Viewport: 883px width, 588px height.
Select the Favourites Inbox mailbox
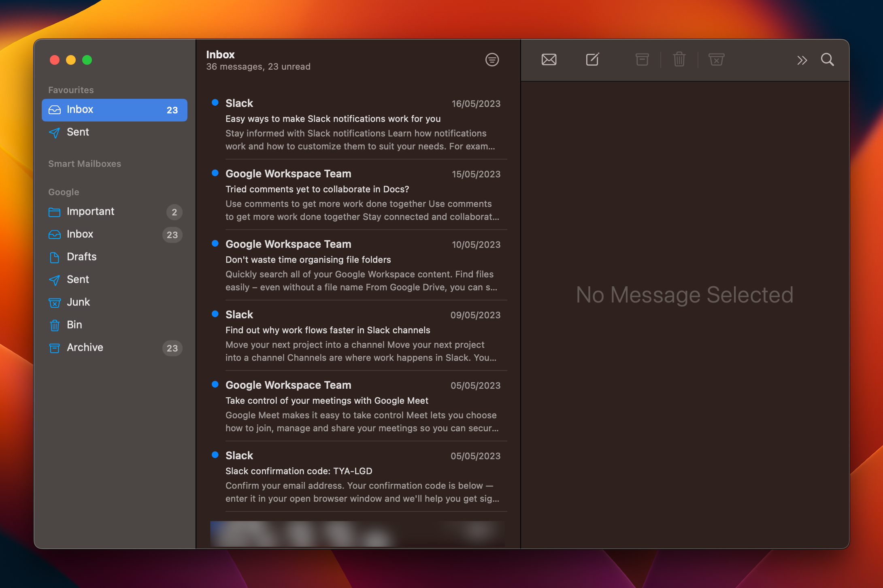[x=114, y=110]
